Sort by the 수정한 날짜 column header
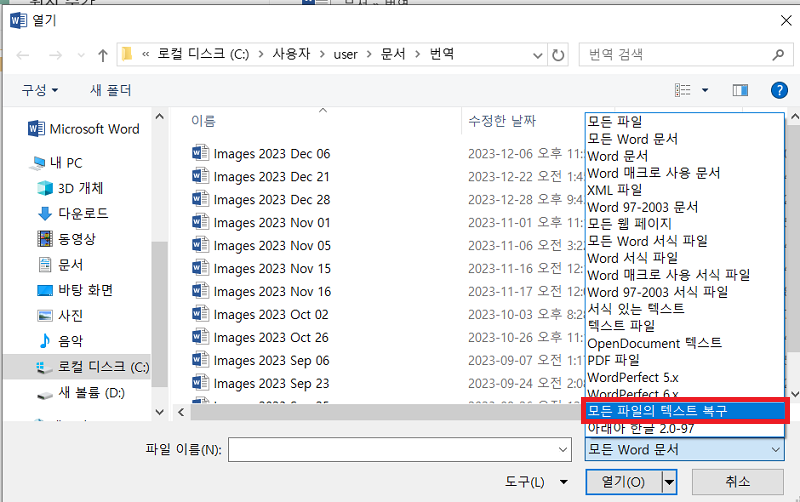 502,121
